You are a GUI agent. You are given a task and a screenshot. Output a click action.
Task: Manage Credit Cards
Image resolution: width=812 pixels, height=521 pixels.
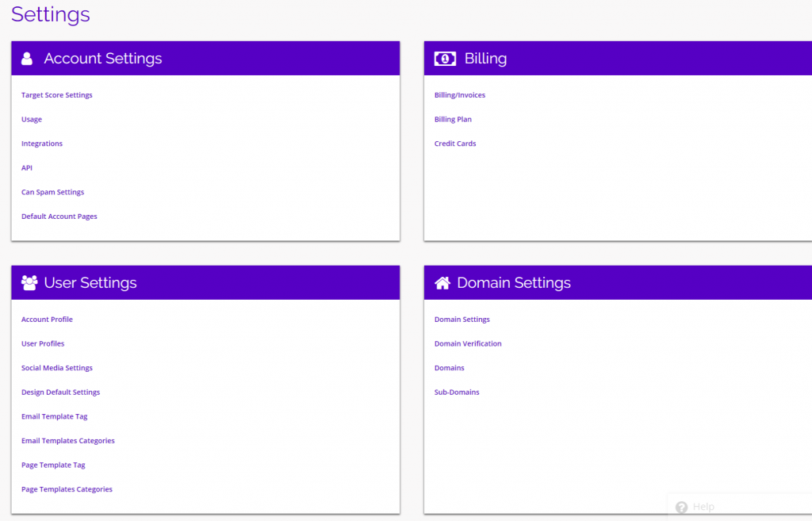click(x=454, y=144)
